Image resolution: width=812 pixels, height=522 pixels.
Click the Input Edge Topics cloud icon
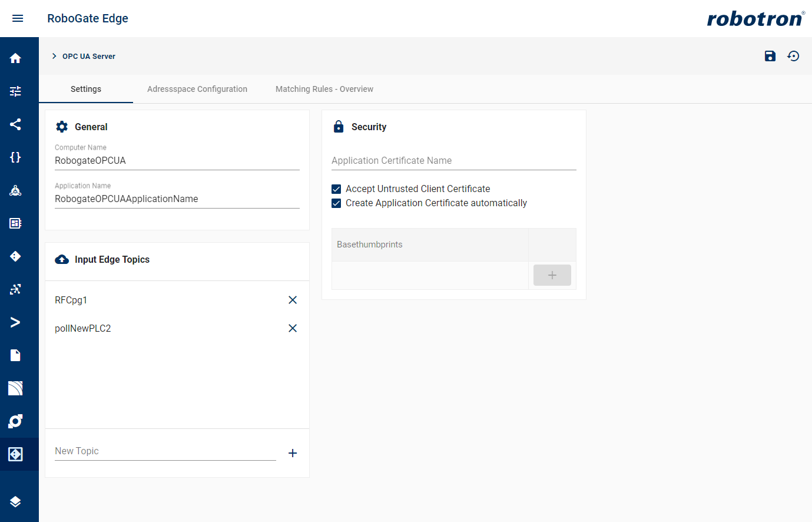coord(62,259)
